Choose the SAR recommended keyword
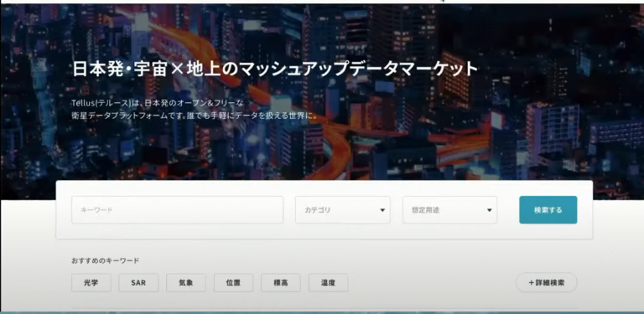Screen dimensions: 644x314 (x=138, y=283)
